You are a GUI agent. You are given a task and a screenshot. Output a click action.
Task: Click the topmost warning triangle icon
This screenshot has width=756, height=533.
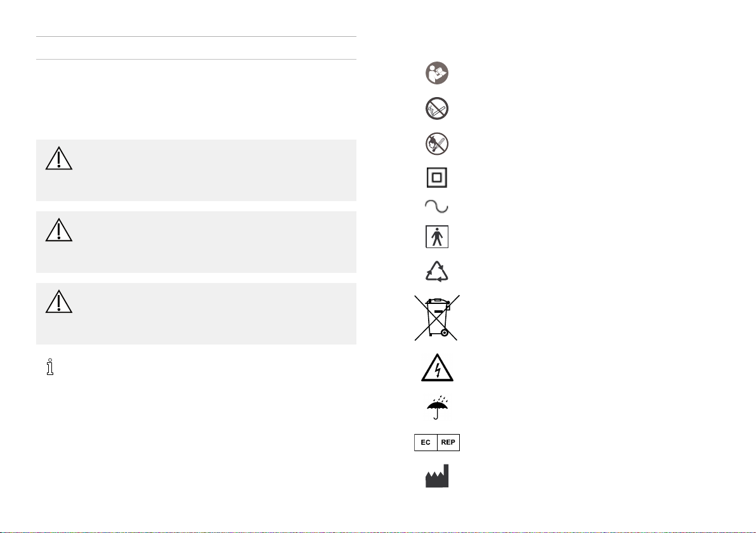coord(59,158)
